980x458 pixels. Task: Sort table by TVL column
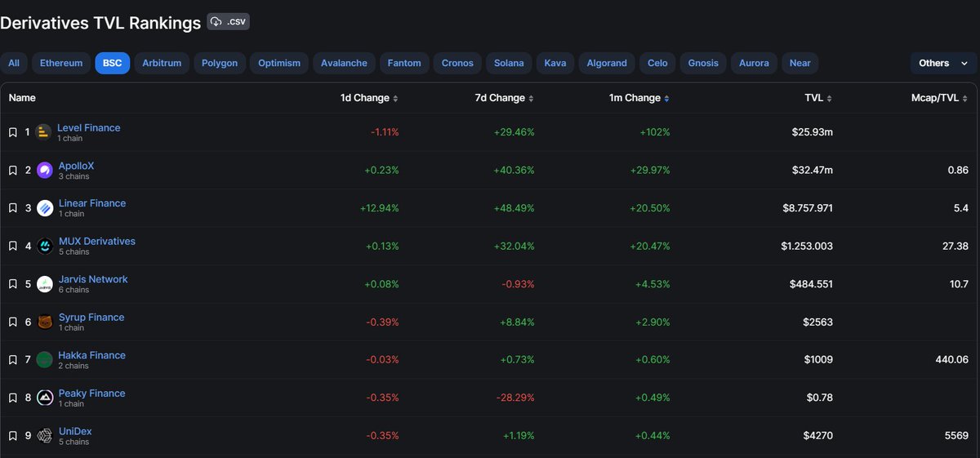click(818, 98)
